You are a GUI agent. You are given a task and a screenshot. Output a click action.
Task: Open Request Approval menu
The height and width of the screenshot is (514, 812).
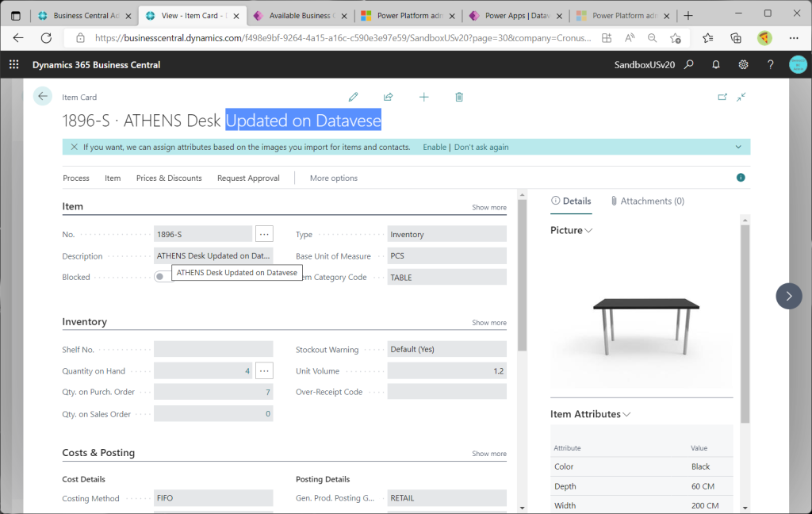click(x=248, y=178)
